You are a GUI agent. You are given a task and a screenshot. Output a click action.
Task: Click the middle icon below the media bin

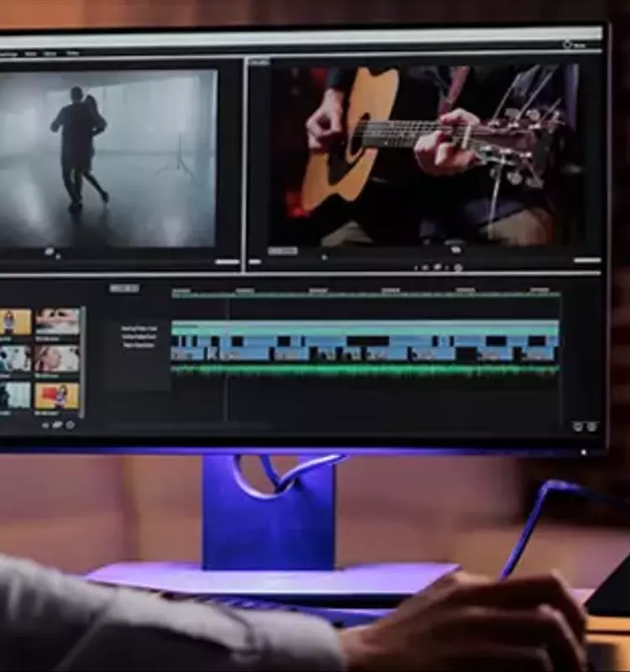(57, 425)
